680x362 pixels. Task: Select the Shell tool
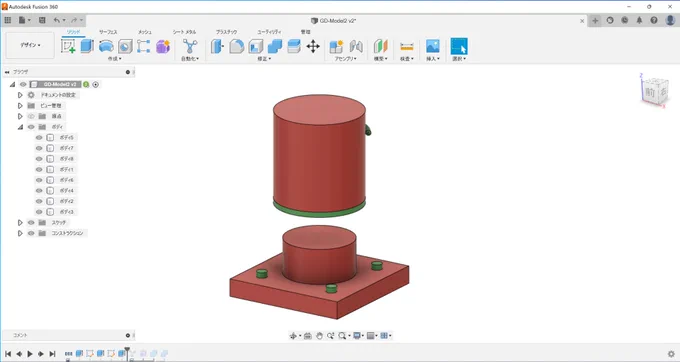pyautogui.click(x=255, y=46)
